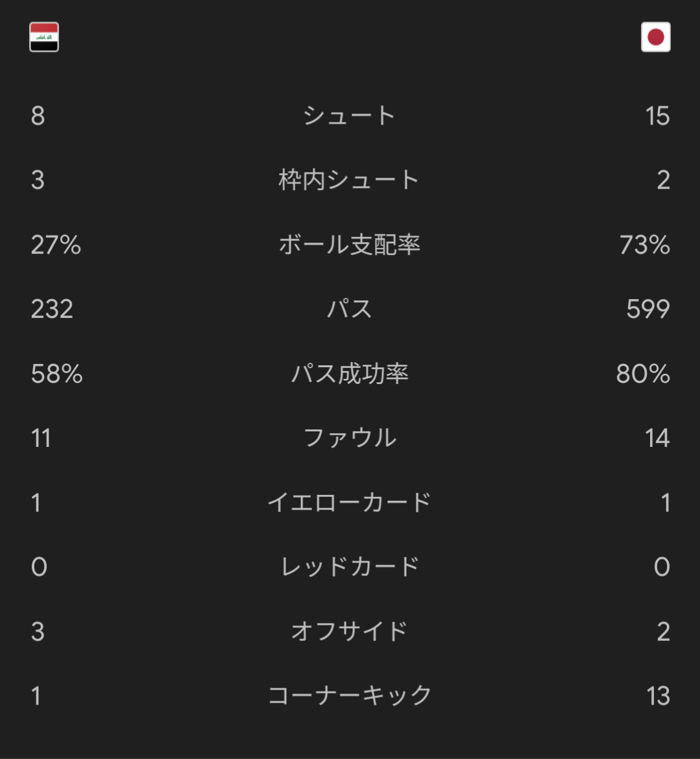Click the Japan flag icon
The height and width of the screenshot is (759, 700).
(655, 37)
